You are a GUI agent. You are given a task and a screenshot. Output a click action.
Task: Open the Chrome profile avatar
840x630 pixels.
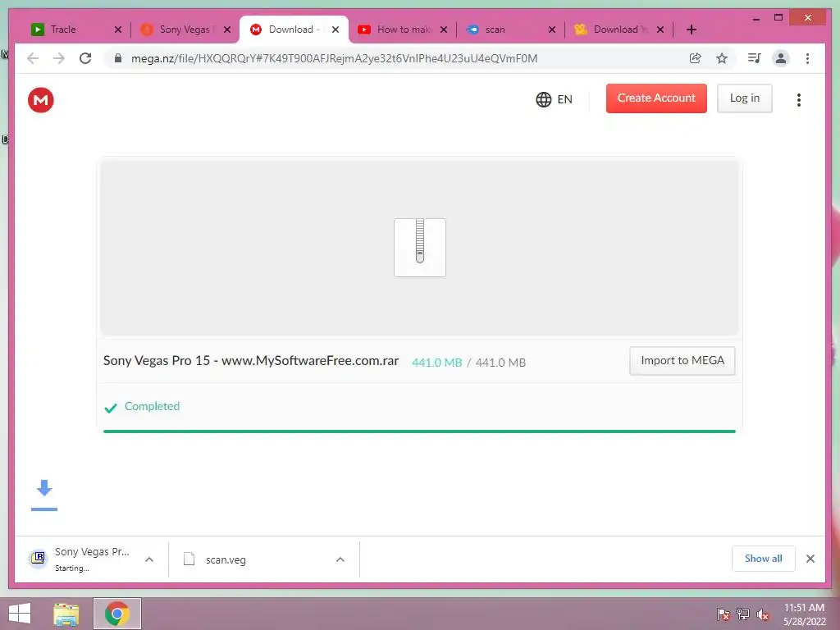781,58
